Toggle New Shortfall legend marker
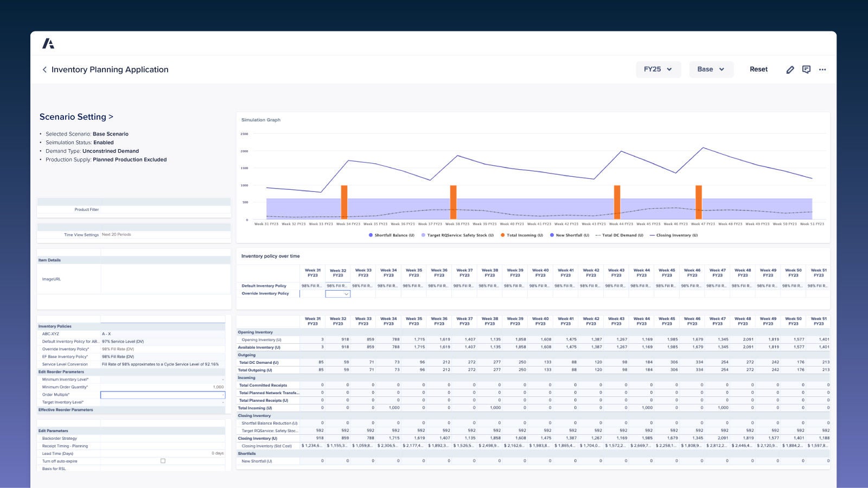This screenshot has height=488, width=868. (552, 235)
